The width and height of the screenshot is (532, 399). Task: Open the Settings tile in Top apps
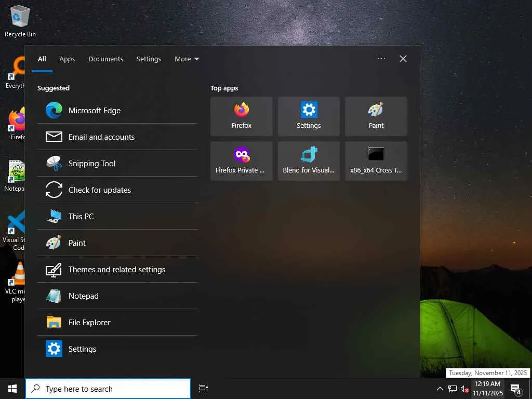tap(309, 116)
